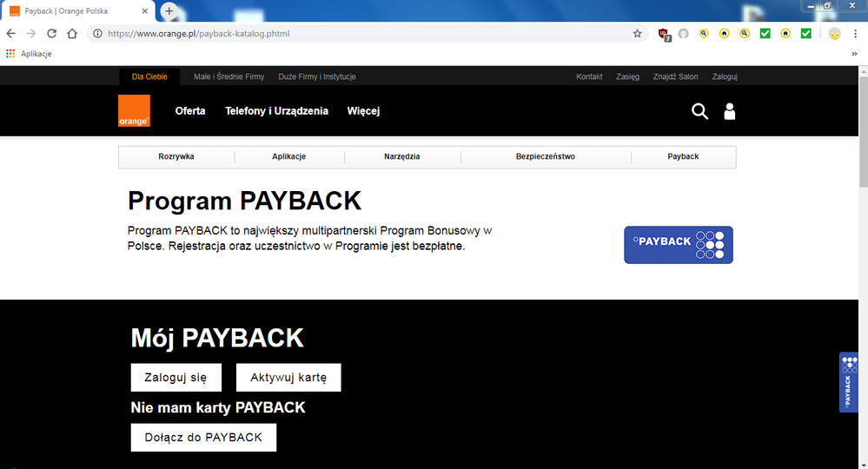This screenshot has width=868, height=469.
Task: Open the Oferta menu
Action: (x=190, y=111)
